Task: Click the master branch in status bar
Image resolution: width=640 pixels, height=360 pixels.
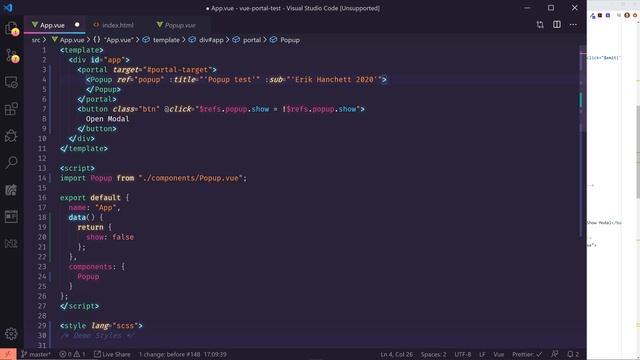Action: click(36, 354)
